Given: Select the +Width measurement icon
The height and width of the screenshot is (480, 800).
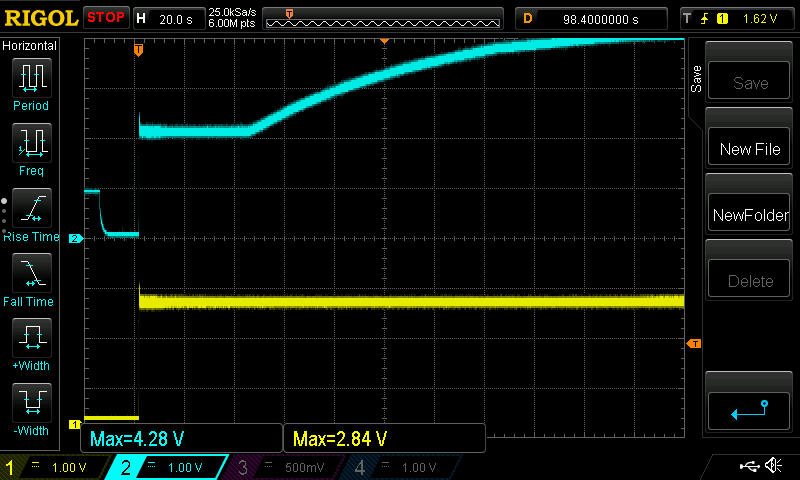Looking at the screenshot, I should pos(31,337).
